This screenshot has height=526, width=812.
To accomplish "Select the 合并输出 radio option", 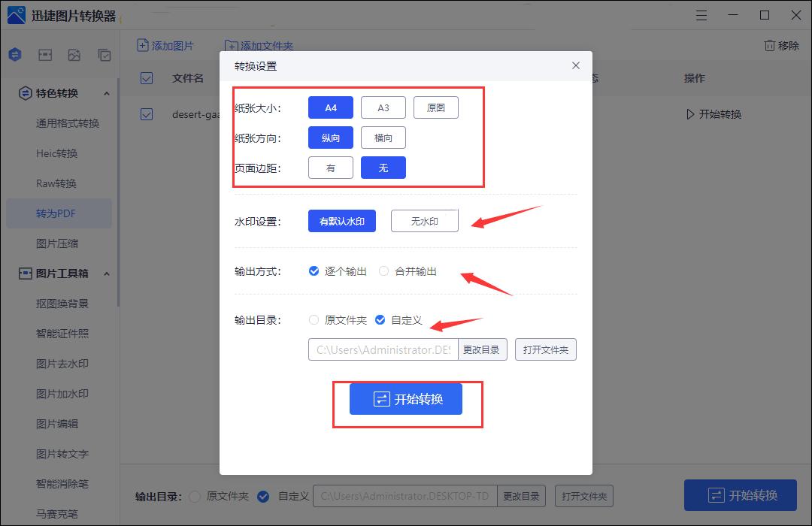I will tap(383, 271).
